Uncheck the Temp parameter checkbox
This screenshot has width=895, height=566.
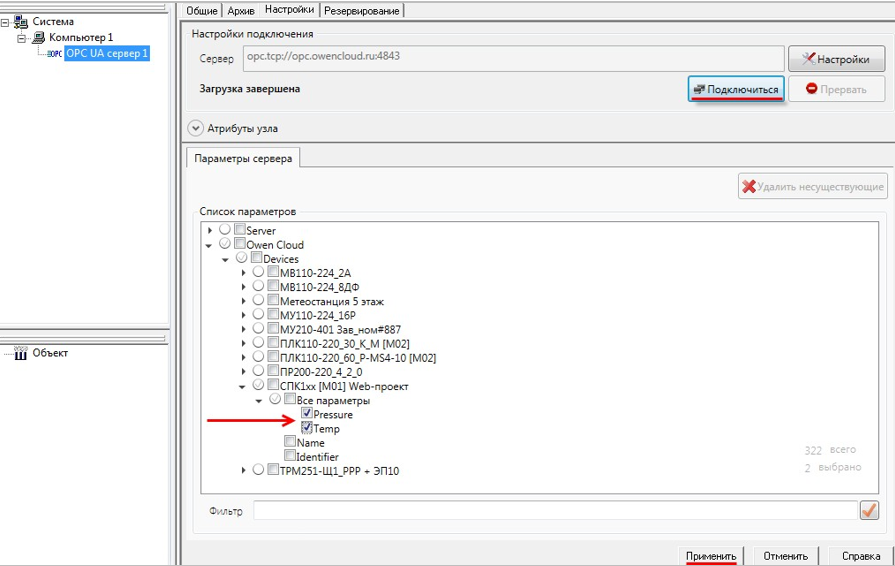coord(307,428)
